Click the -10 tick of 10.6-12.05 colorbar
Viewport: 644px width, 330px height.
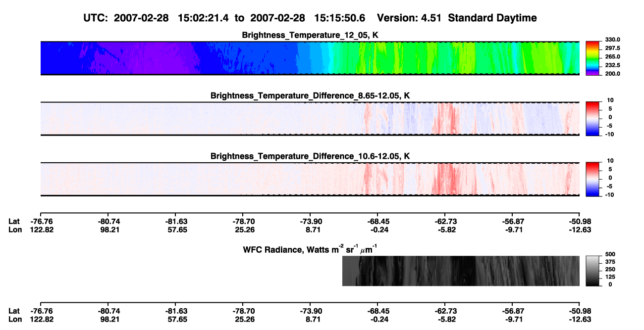pyautogui.click(x=609, y=195)
